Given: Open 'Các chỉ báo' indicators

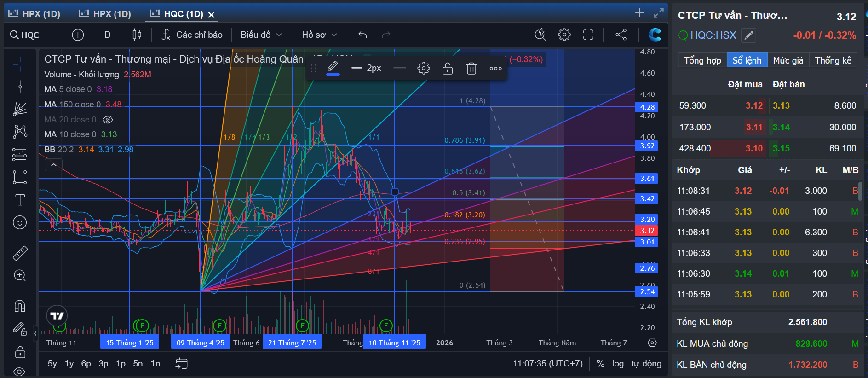Looking at the screenshot, I should [x=192, y=35].
